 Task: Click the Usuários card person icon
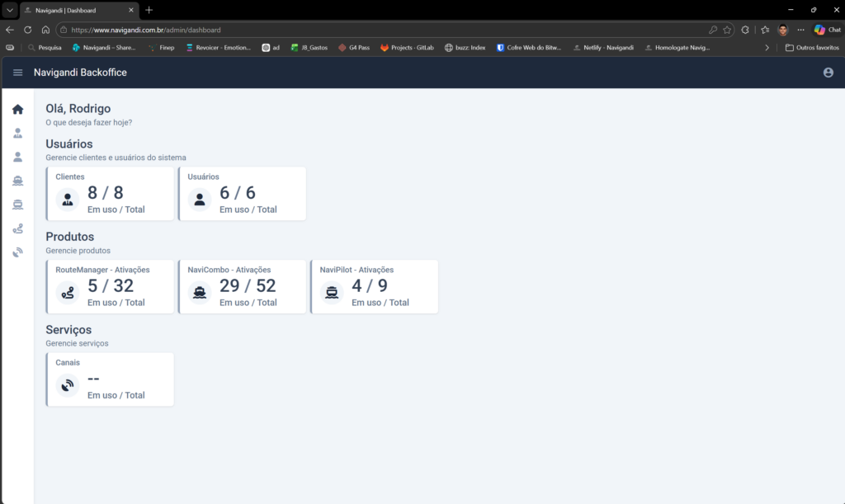coord(200,200)
